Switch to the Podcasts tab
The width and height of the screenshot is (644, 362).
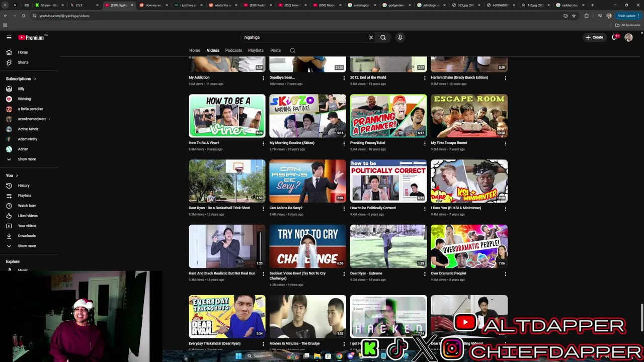click(x=233, y=50)
